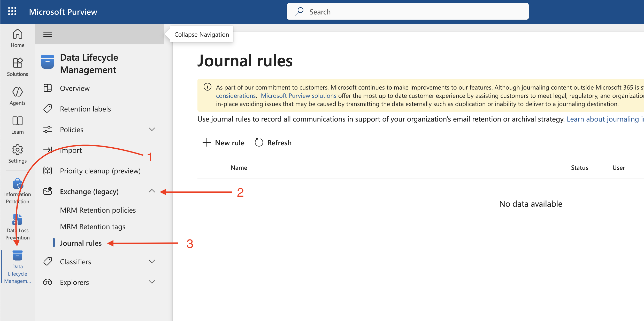Open Overview in the navigation

click(75, 88)
